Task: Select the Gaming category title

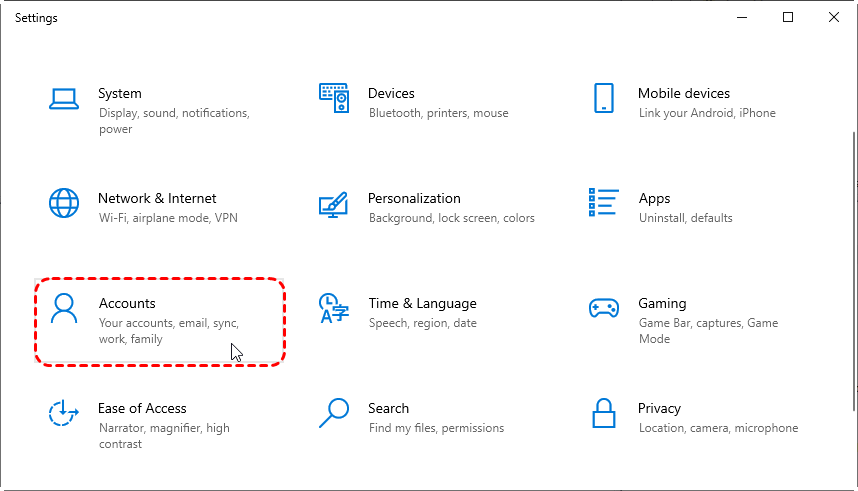Action: click(x=662, y=303)
